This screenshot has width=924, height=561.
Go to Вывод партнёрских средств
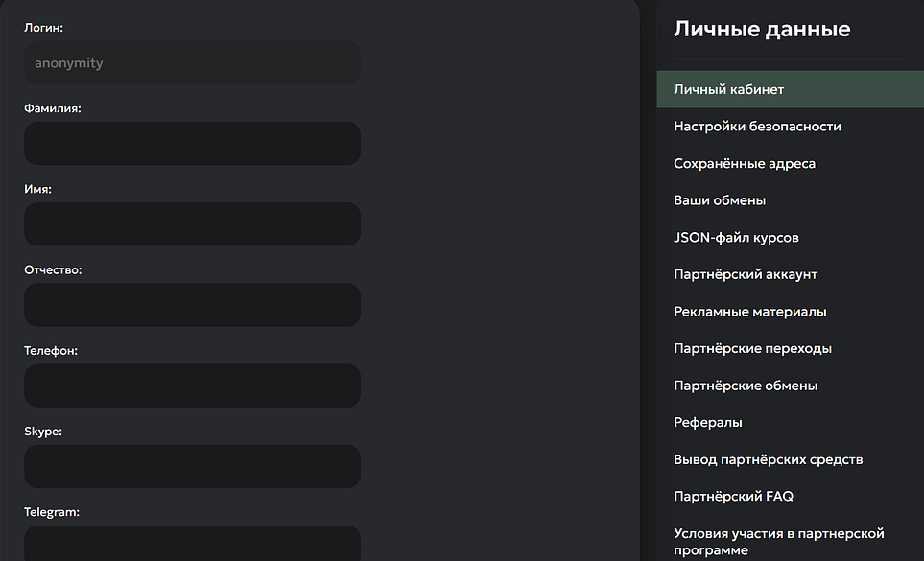[x=768, y=460]
